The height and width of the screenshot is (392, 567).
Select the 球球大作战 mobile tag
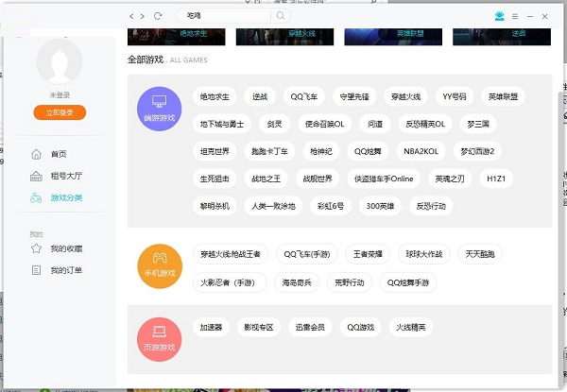[423, 254]
